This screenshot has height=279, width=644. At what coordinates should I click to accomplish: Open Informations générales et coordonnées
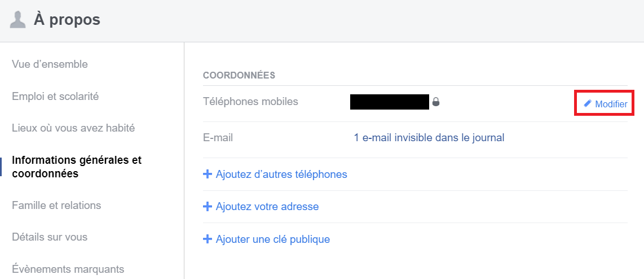pos(77,167)
